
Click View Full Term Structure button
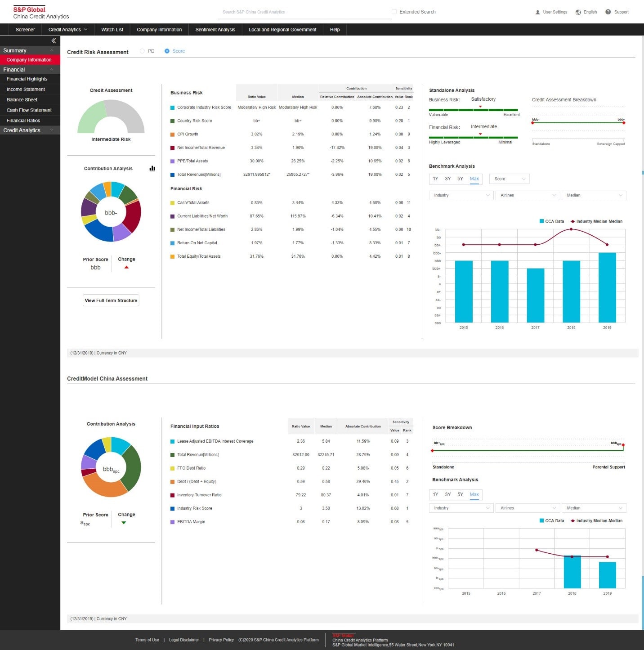(x=111, y=300)
